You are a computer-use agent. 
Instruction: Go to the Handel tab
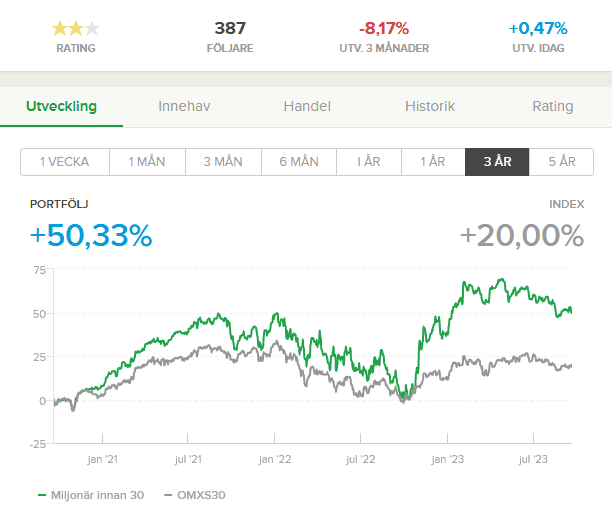point(307,106)
